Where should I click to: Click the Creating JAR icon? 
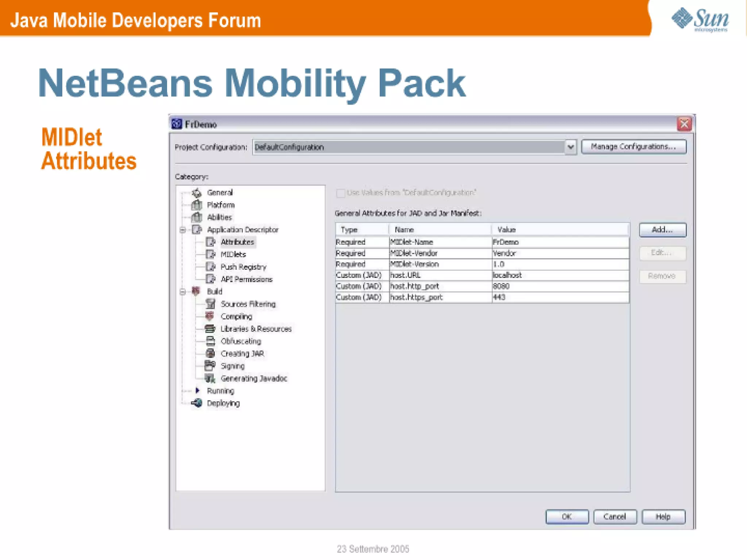[210, 353]
